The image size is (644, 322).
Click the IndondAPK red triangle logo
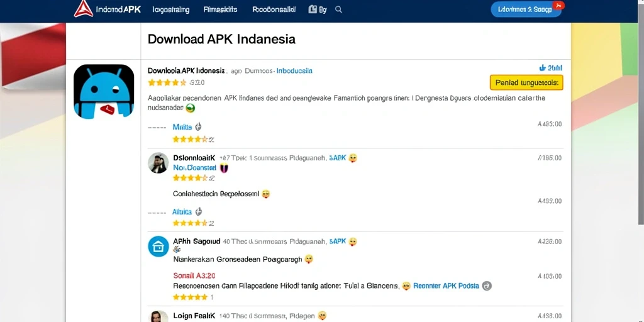(84, 9)
